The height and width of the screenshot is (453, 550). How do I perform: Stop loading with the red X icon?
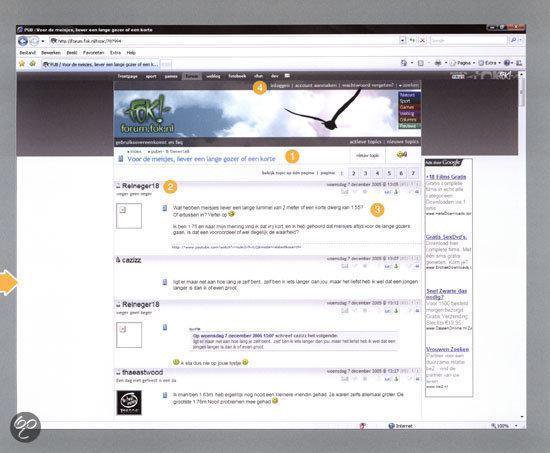(x=422, y=41)
